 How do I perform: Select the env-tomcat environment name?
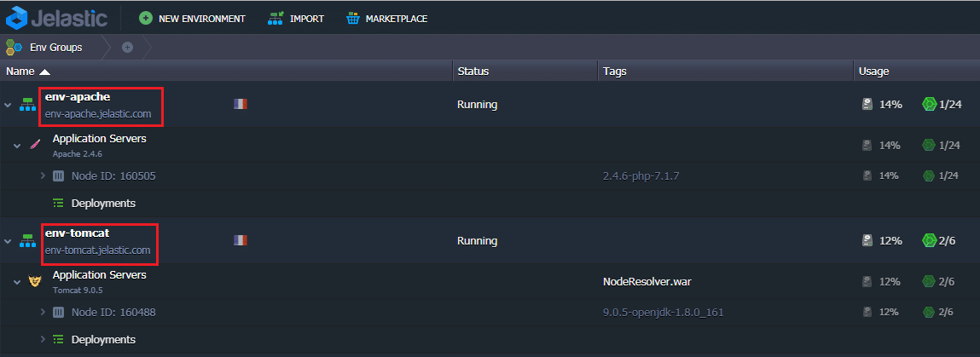point(78,233)
